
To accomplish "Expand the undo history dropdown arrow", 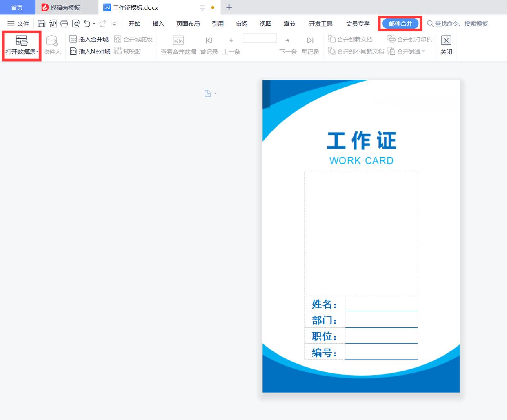I will point(94,24).
